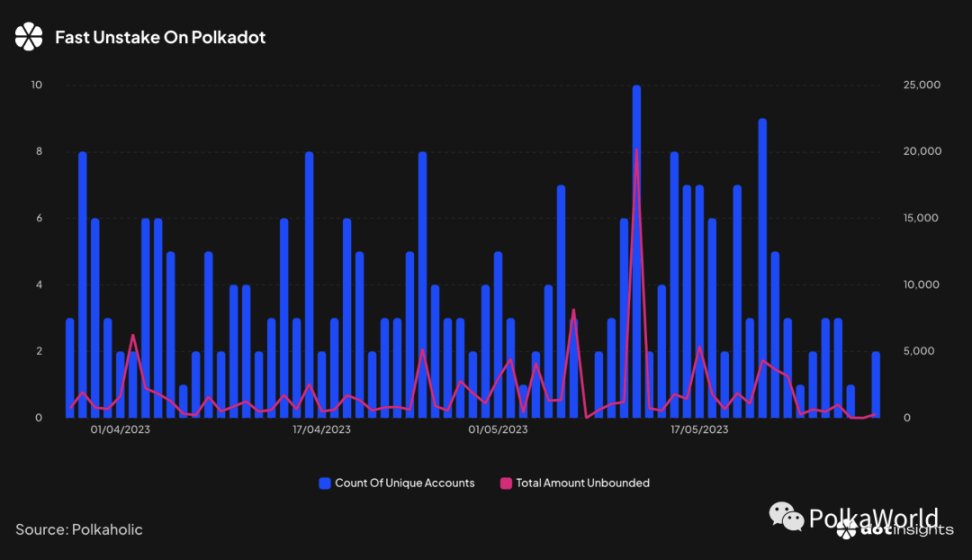Select the 17/05/2023 date label
This screenshot has height=560, width=972.
pos(699,429)
